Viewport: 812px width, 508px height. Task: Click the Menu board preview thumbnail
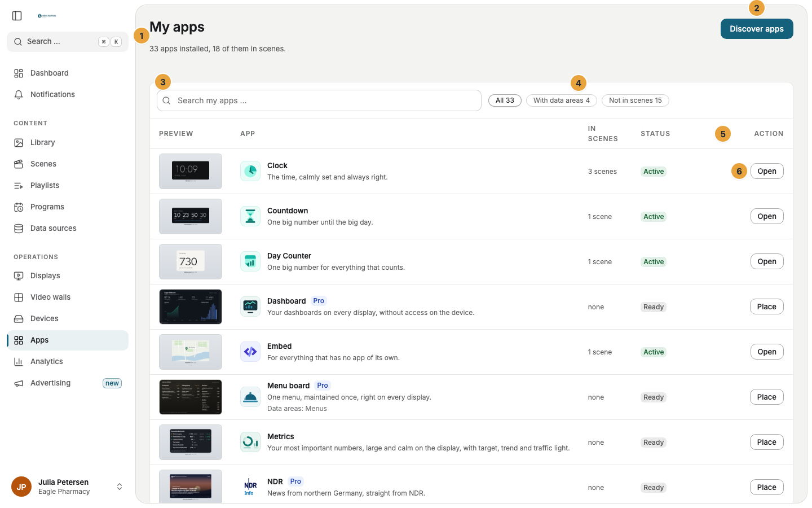pos(191,397)
